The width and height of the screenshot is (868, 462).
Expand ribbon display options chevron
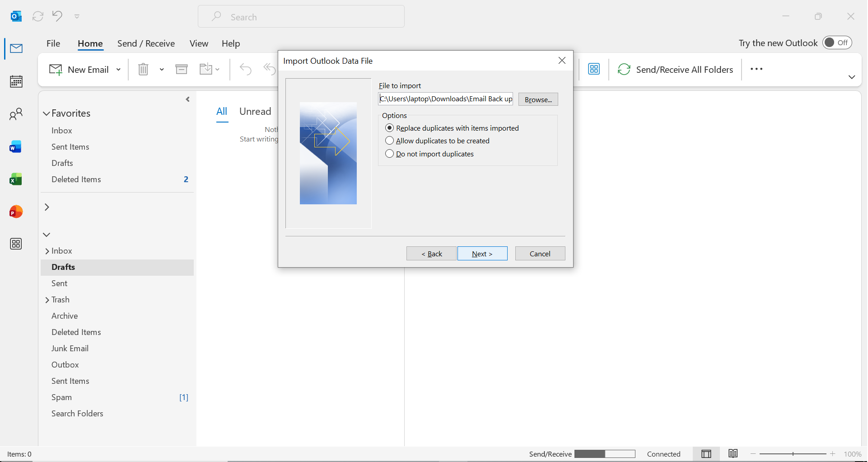coord(852,77)
